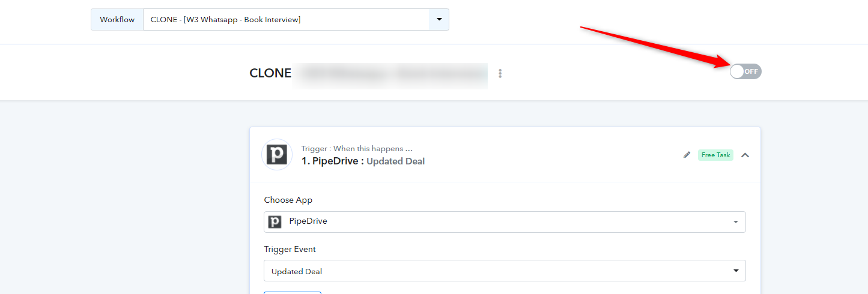This screenshot has width=868, height=294.
Task: Click the CLONE workflow title text
Action: click(270, 73)
